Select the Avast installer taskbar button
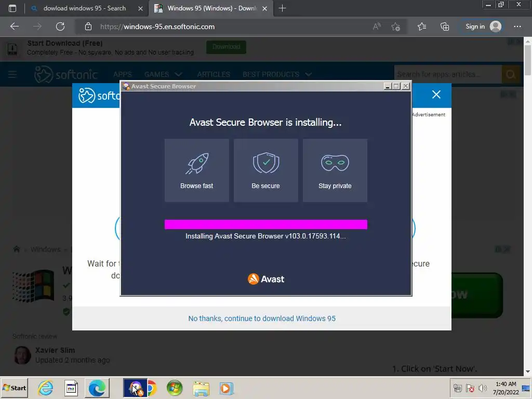The height and width of the screenshot is (399, 532). 136,388
